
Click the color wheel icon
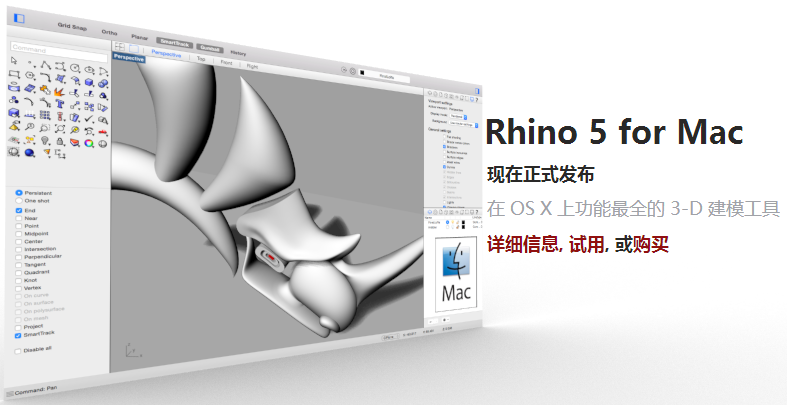pos(91,142)
